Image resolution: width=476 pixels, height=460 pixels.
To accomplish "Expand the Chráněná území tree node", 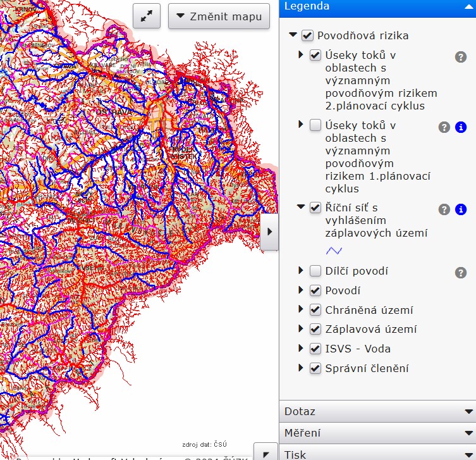I will (x=301, y=310).
